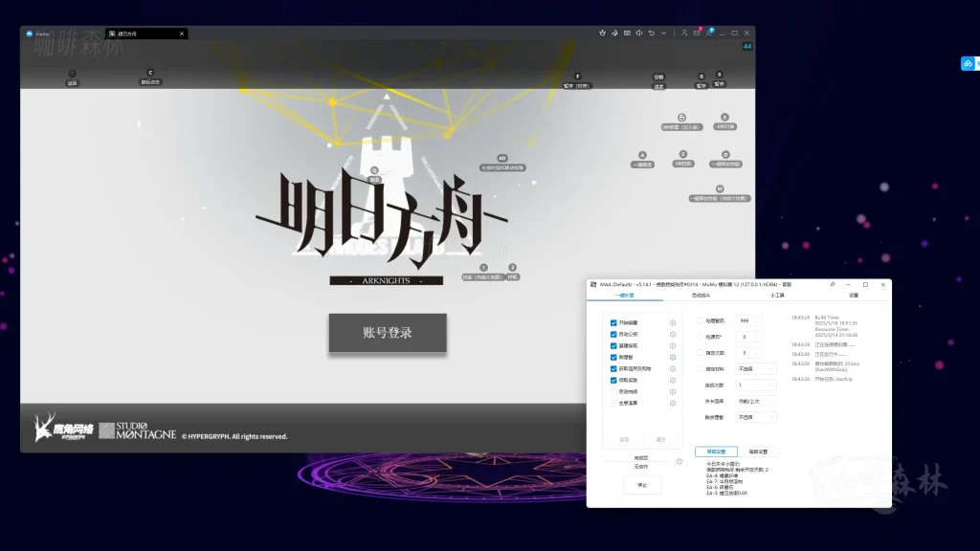Click the Alt key-mapping overlay marker
980x551 pixels.
[x=501, y=159]
